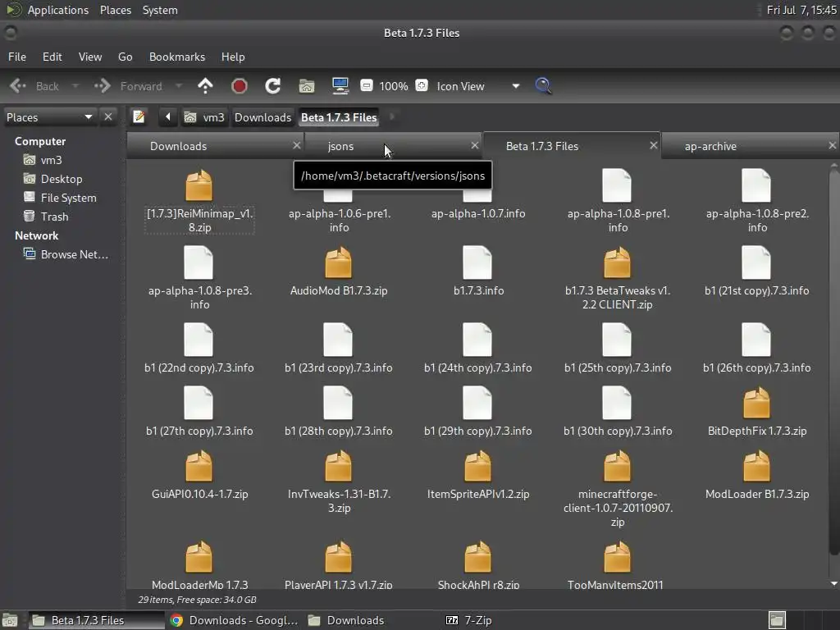Select the minecraftforge-client zip icon

617,466
